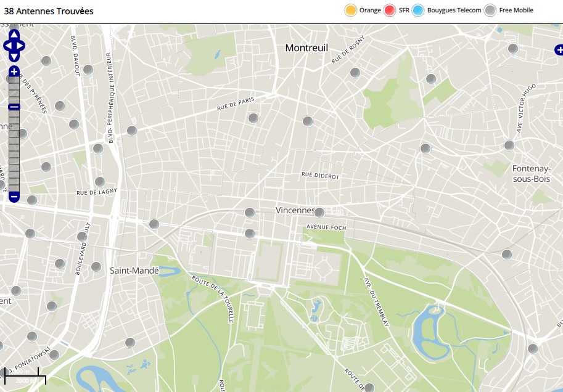Click the zoom slider handle
The height and width of the screenshot is (392, 563).
click(14, 107)
